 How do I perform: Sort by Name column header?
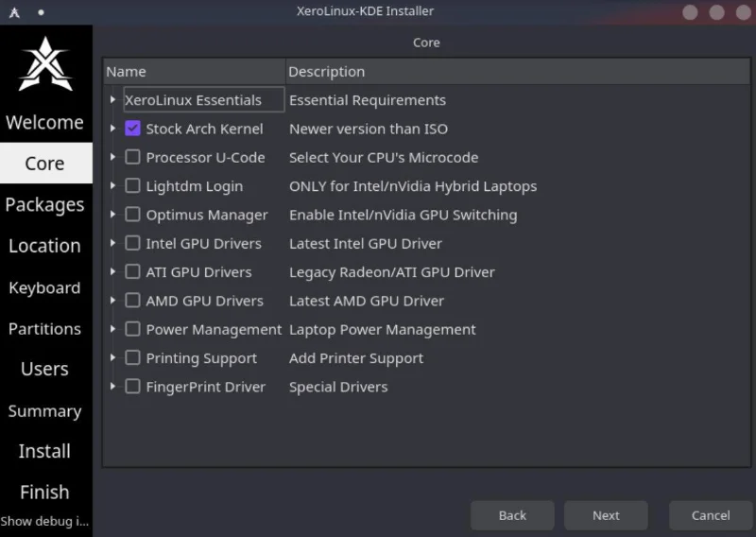[x=195, y=72]
